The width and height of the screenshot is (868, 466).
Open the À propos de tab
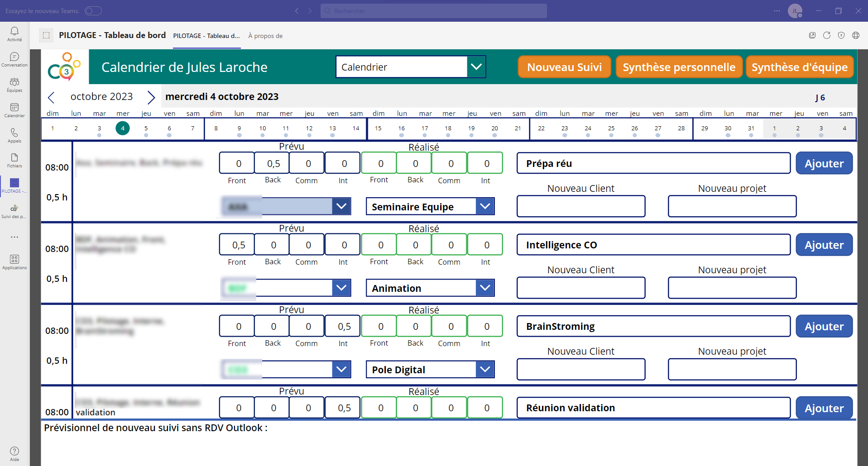point(265,36)
